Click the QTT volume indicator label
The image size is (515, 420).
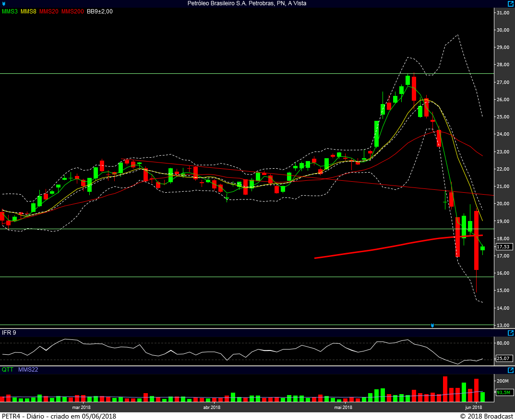8,370
